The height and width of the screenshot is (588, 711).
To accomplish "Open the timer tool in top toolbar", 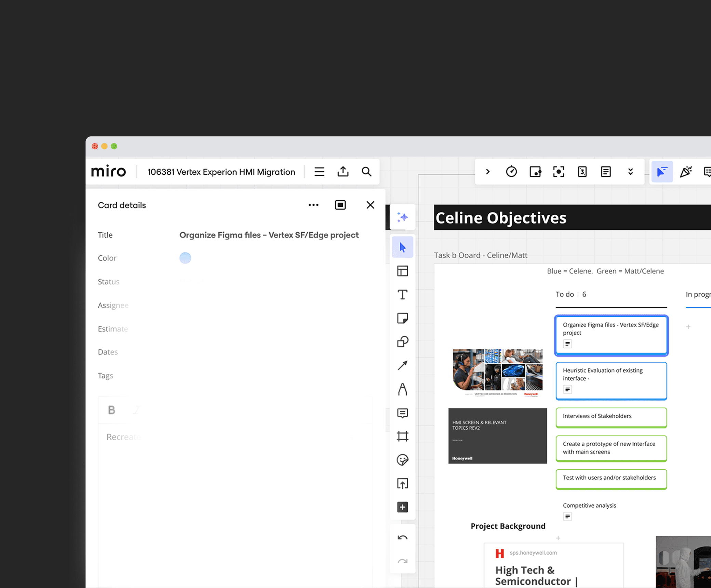I will pyautogui.click(x=511, y=172).
